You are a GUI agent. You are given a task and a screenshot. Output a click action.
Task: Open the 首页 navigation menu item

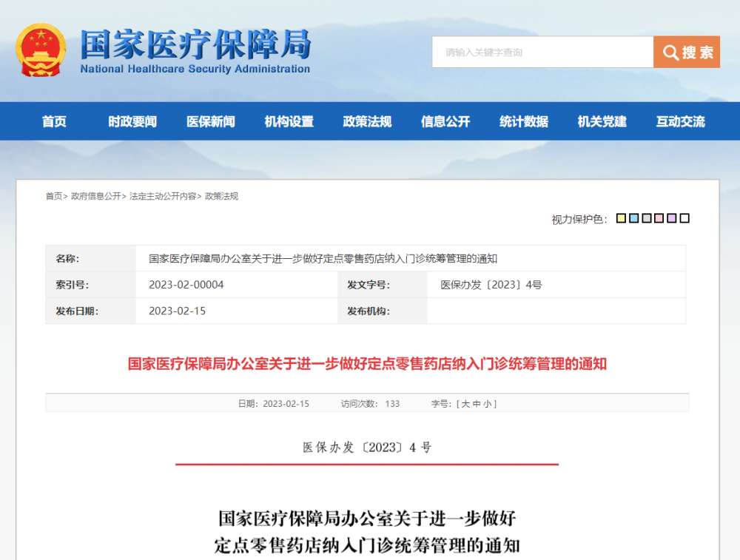click(54, 121)
